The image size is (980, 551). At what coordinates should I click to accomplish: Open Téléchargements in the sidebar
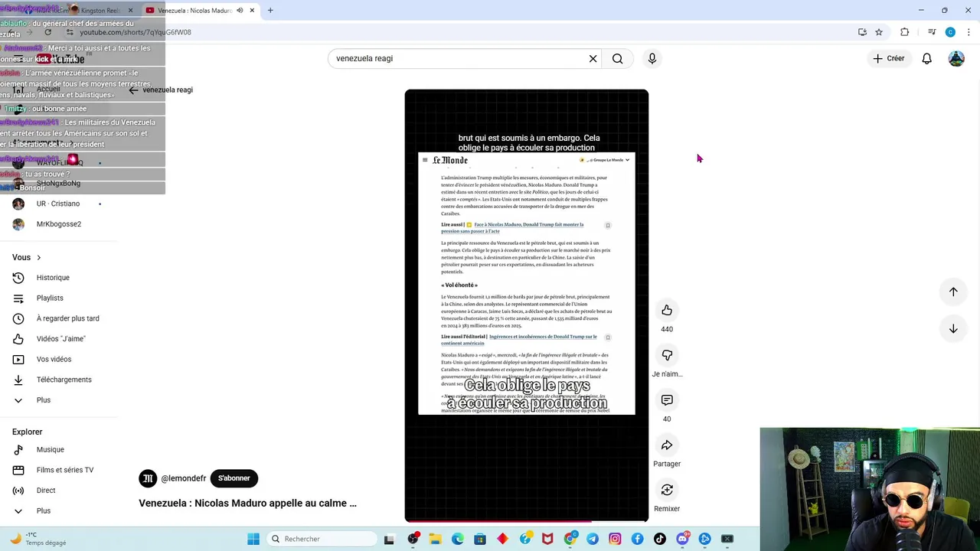pos(64,380)
